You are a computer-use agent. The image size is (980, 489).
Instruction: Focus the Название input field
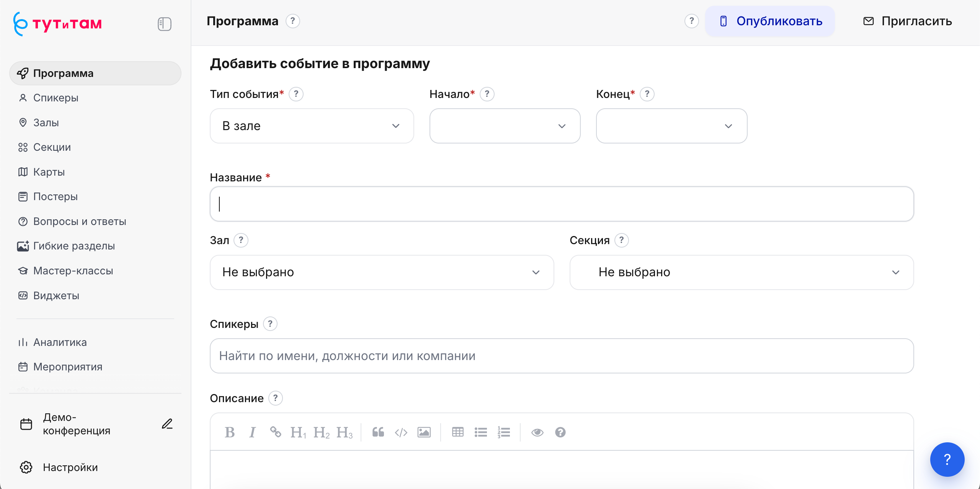562,204
